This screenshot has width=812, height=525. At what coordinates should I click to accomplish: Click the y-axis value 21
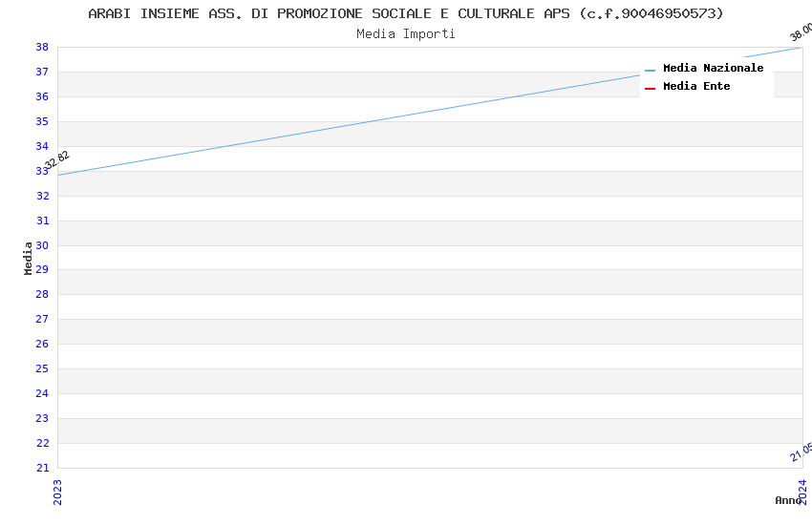(42, 468)
